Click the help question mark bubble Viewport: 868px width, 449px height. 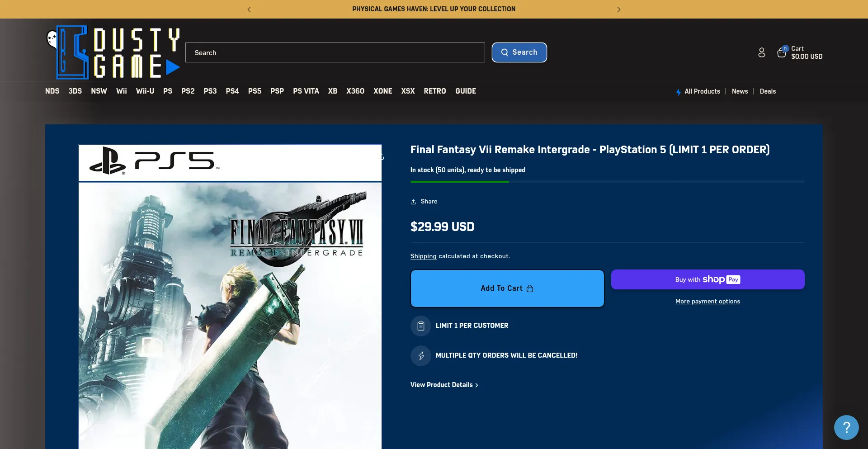(x=846, y=427)
